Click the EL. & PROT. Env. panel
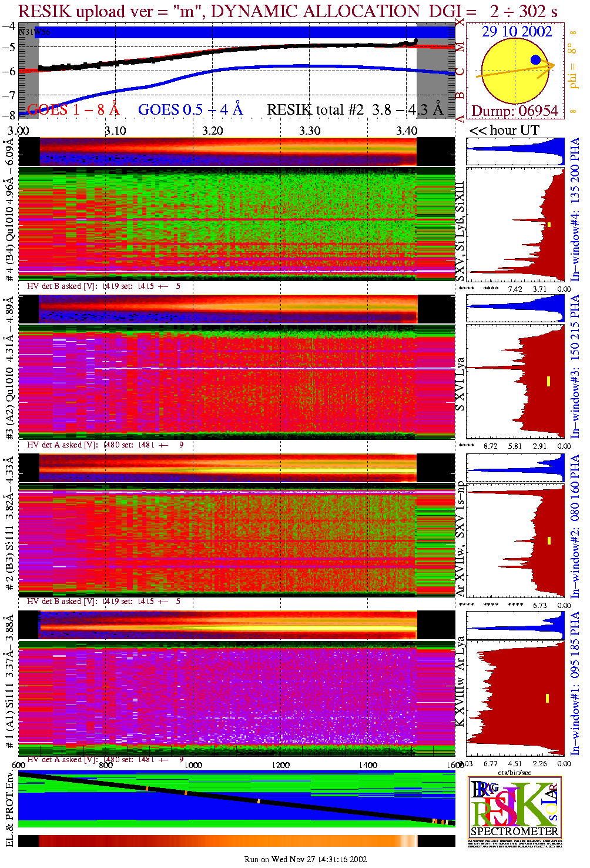Image resolution: width=590 pixels, height=868 pixels. tap(236, 799)
